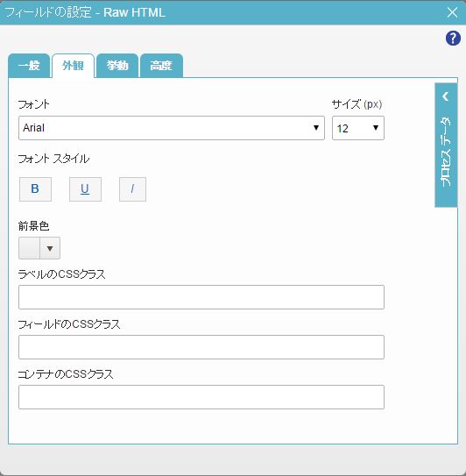
Task: Click the フィールドのCSSクラス input field
Action: click(201, 347)
